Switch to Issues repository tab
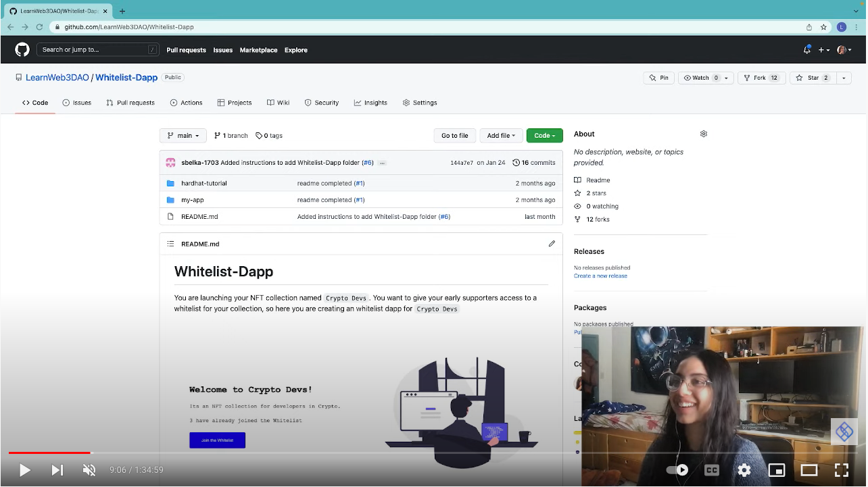Image resolution: width=868 pixels, height=487 pixels. (76, 103)
